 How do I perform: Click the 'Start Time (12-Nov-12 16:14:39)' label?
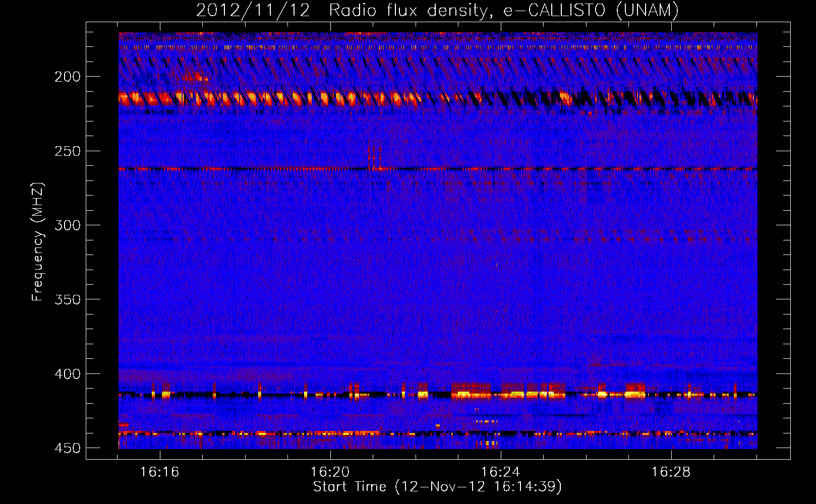point(437,487)
